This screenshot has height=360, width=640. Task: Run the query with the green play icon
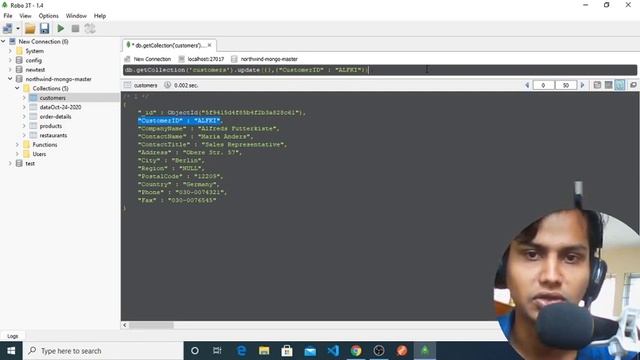click(61, 28)
